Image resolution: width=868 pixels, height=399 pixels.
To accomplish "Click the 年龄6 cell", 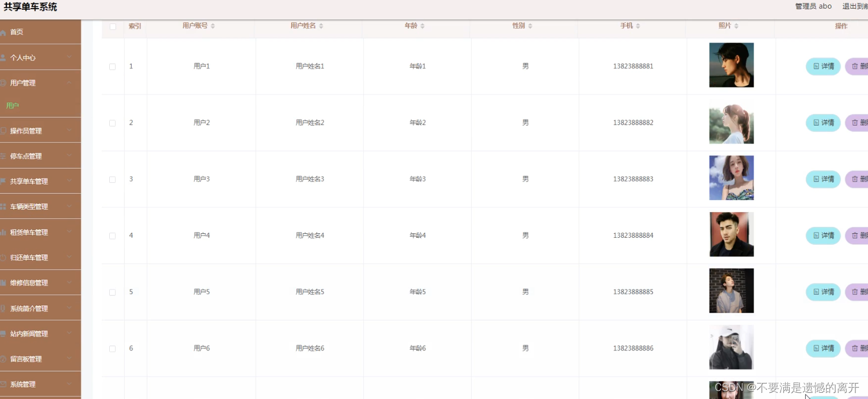I will [x=418, y=348].
